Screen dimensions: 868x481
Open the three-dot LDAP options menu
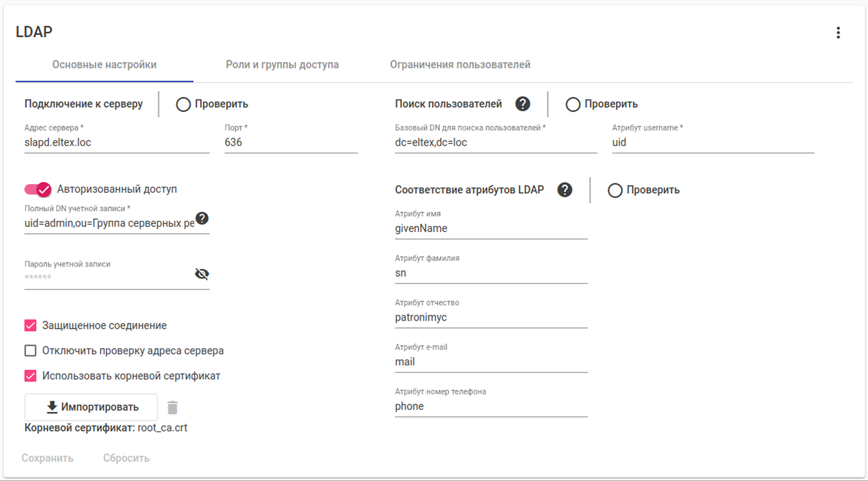coord(838,33)
